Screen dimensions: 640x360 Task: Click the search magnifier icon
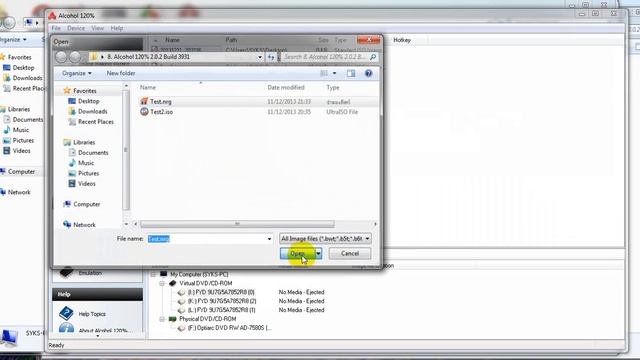(373, 57)
